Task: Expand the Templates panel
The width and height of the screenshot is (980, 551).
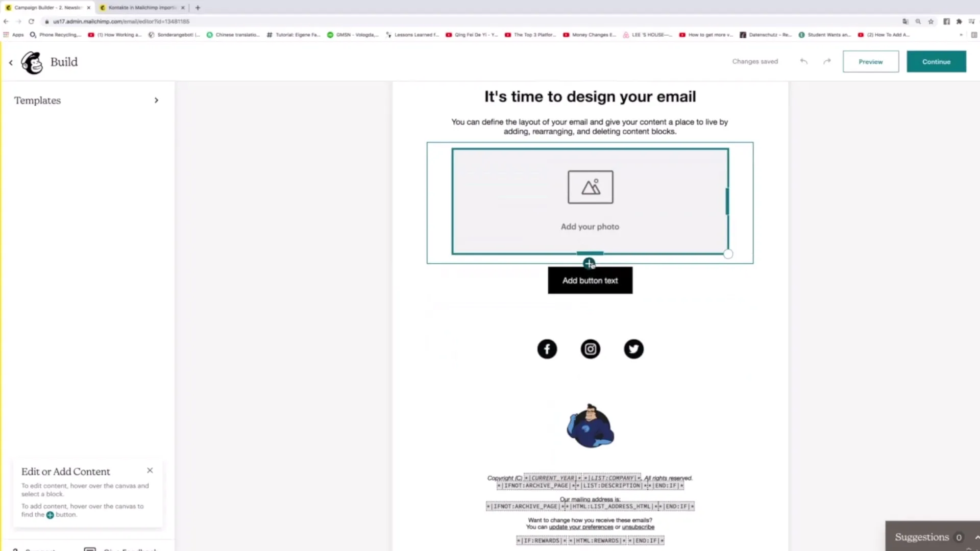Action: tap(156, 99)
